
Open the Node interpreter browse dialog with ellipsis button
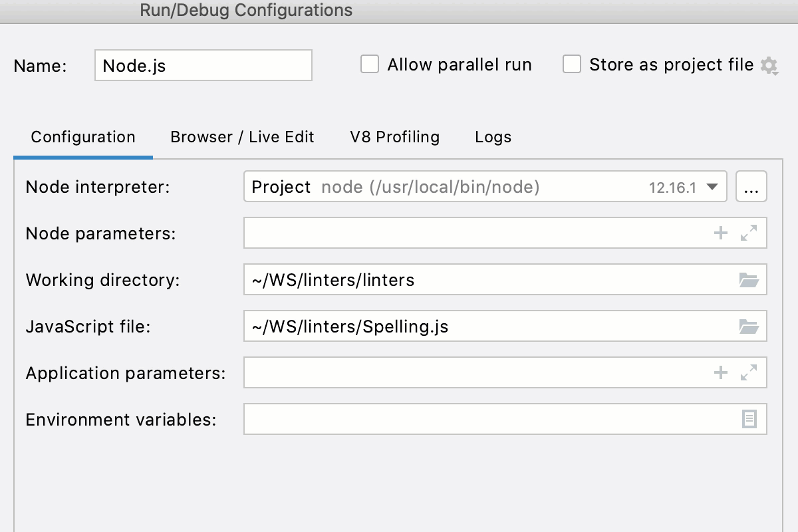(x=751, y=187)
